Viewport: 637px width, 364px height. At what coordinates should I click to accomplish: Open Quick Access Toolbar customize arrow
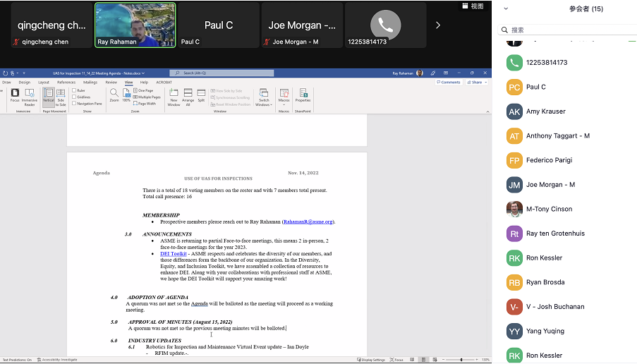click(24, 73)
